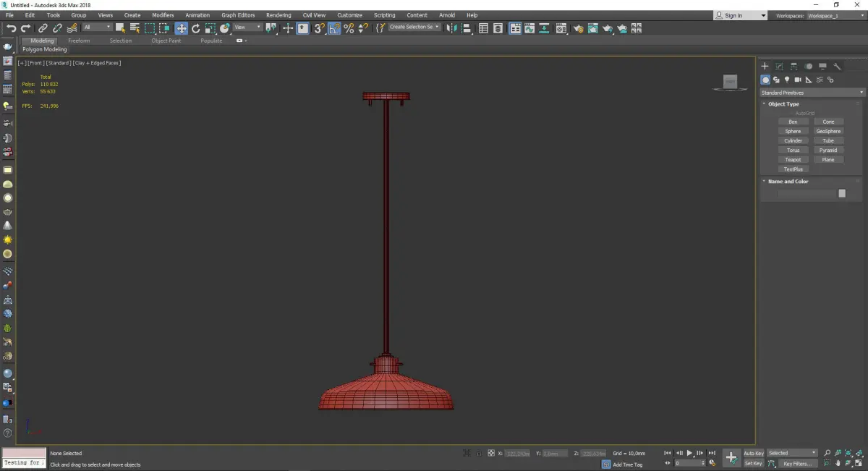868x471 pixels.
Task: Open the Render Setup teapot icon
Action: (578, 28)
